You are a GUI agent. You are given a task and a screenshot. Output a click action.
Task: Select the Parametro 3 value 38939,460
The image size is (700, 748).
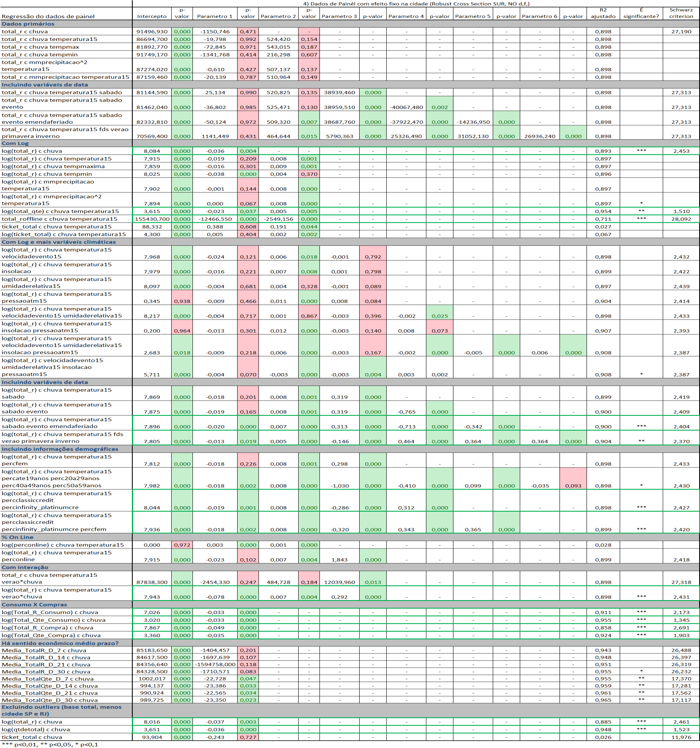pos(339,93)
